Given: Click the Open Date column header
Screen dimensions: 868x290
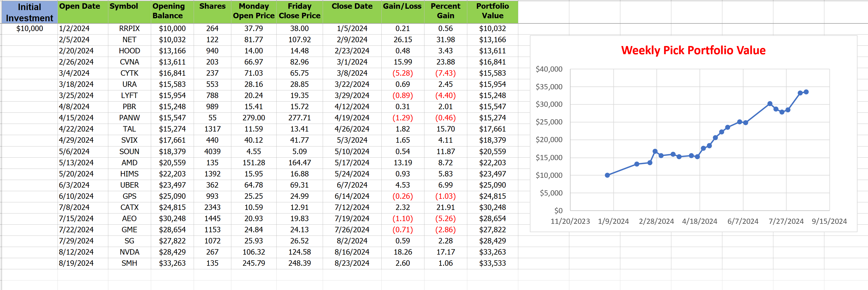Looking at the screenshot, I should (80, 6).
